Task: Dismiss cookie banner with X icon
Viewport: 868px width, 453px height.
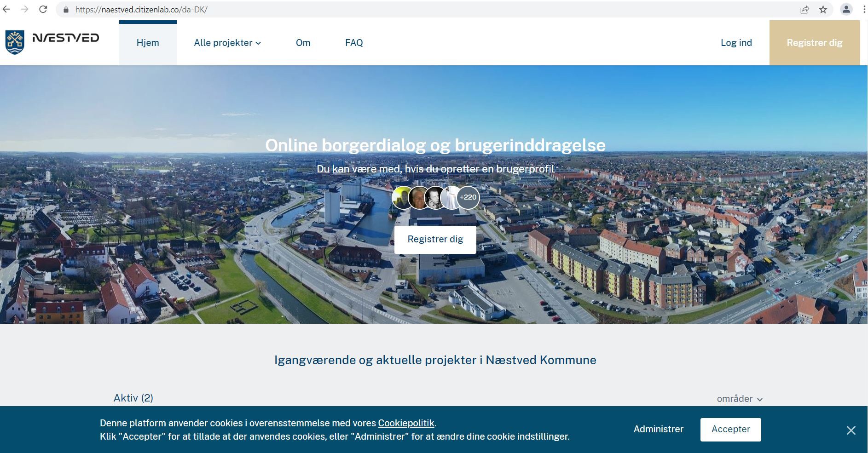Action: [x=851, y=430]
